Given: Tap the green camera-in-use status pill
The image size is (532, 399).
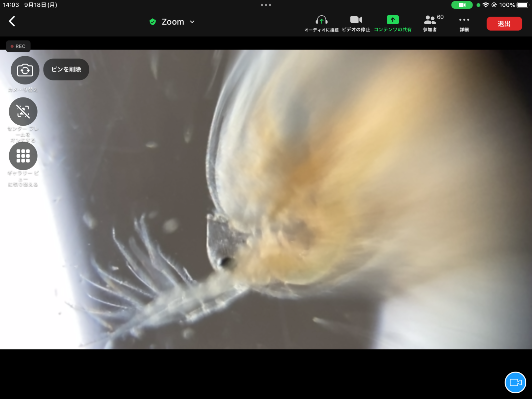Looking at the screenshot, I should point(462,5).
